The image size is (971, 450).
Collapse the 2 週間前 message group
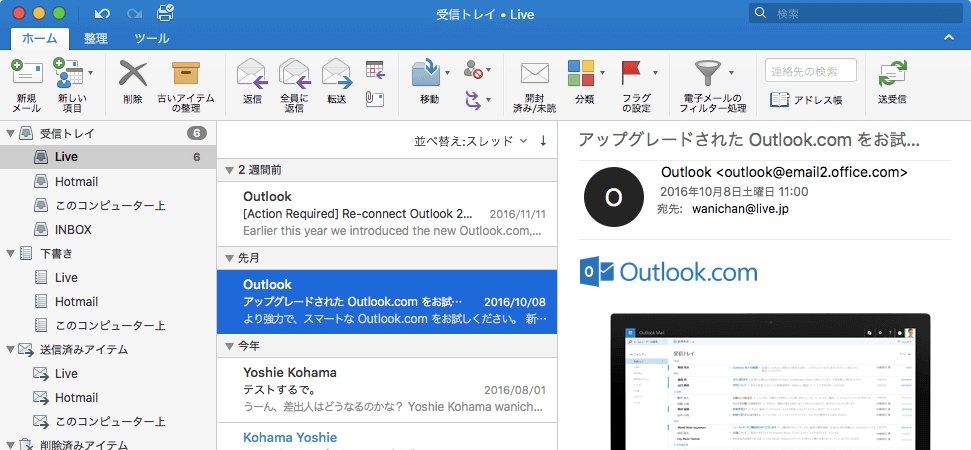pyautogui.click(x=229, y=170)
